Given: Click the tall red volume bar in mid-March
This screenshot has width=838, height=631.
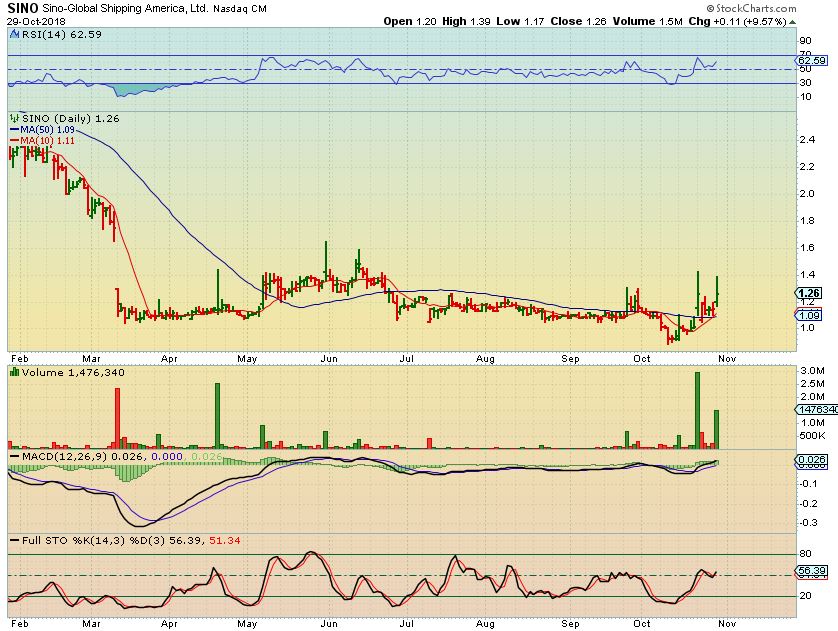Looking at the screenshot, I should point(118,418).
